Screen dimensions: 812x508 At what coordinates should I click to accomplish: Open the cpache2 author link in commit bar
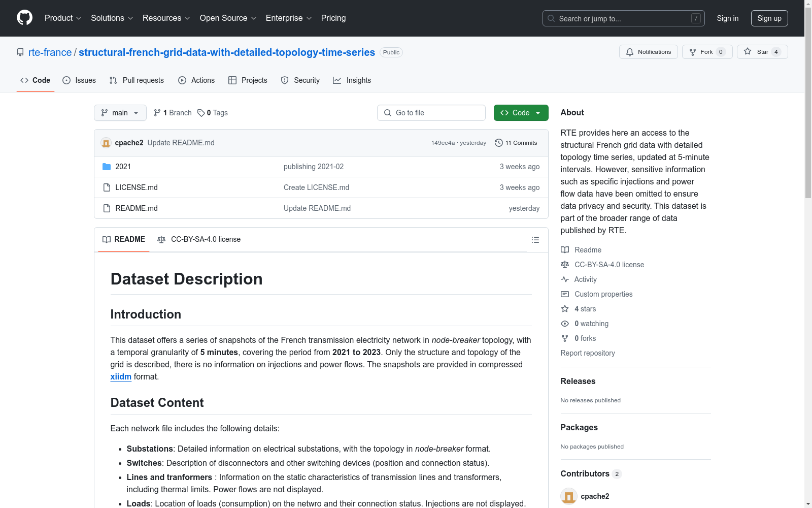[x=129, y=143]
